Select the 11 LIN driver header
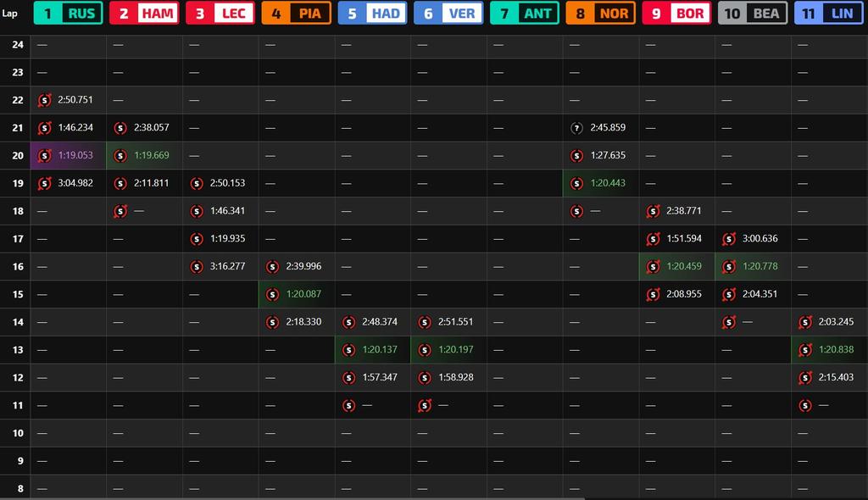The width and height of the screenshot is (868, 500). coord(829,13)
